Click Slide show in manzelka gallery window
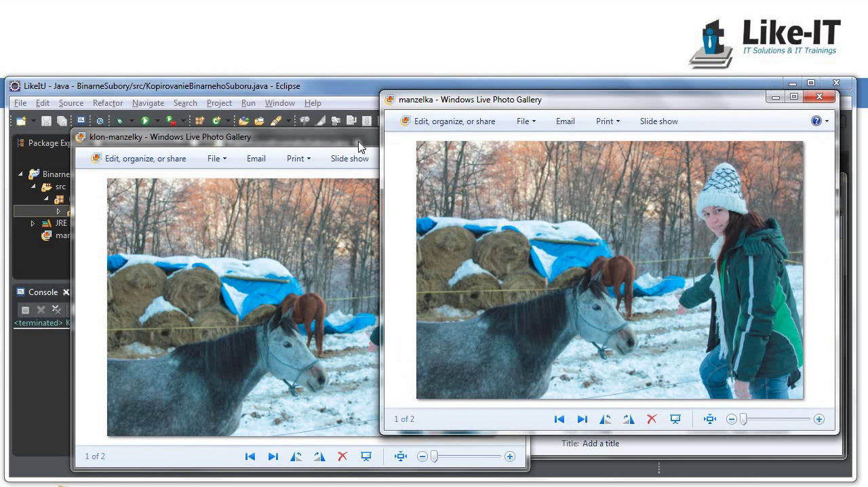Screen dimensions: 868x487 tap(659, 121)
